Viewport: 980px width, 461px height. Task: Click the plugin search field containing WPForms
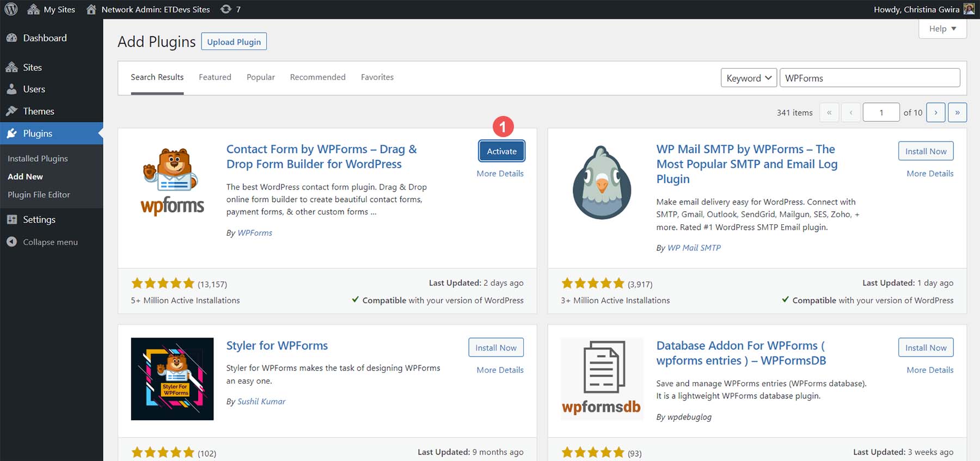click(x=869, y=78)
